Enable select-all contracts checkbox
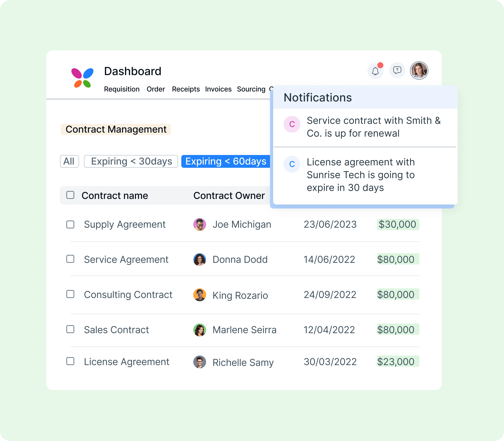This screenshot has height=441, width=504. pyautogui.click(x=70, y=194)
